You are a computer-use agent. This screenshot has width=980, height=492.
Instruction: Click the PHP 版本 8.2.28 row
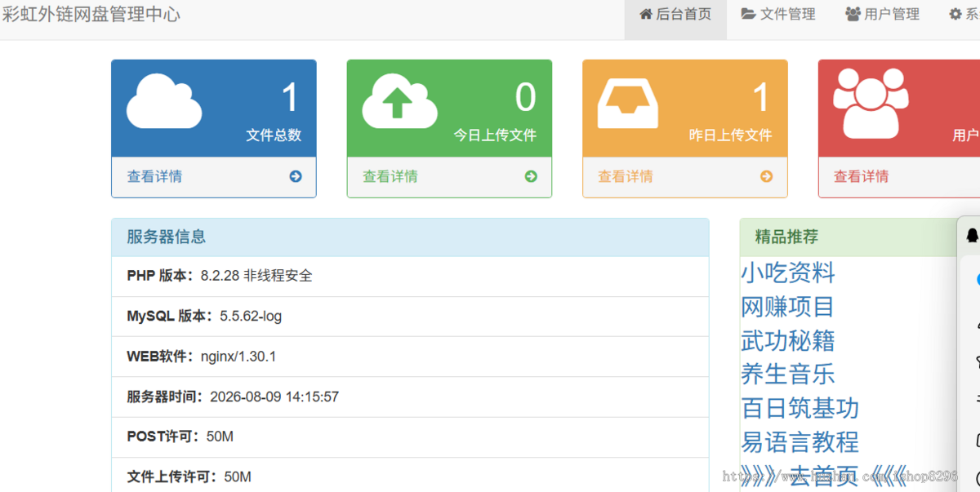pos(410,277)
